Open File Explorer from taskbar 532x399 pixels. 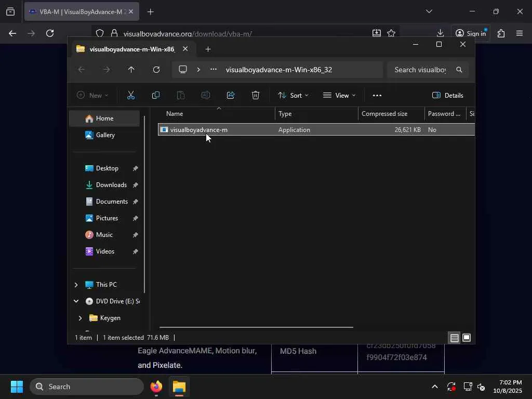coord(179,387)
